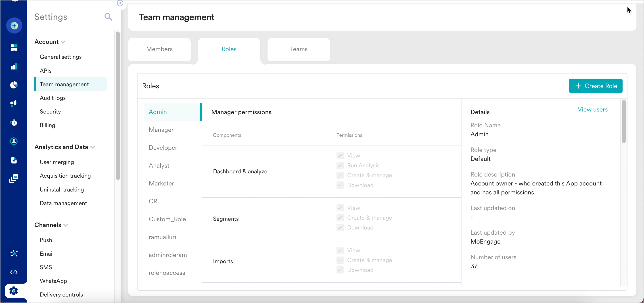
Task: Click the Create Role button
Action: [x=596, y=86]
